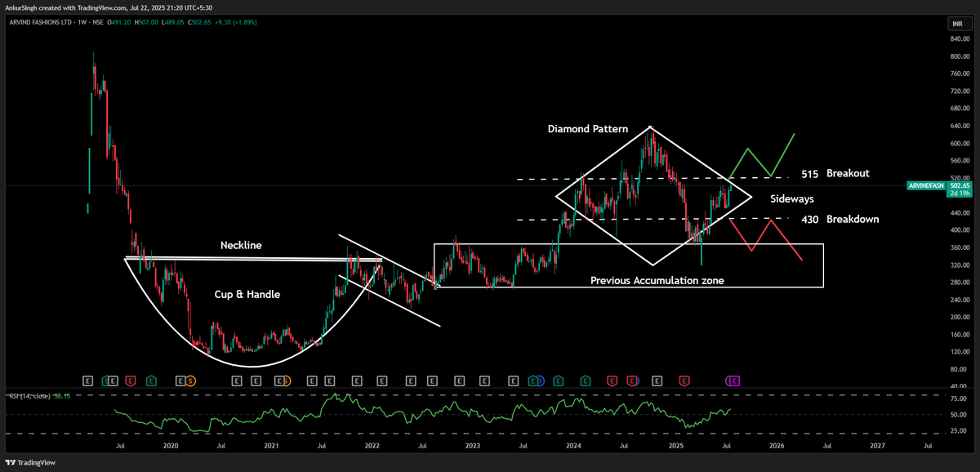Select the 'Neckline' text label

241,245
